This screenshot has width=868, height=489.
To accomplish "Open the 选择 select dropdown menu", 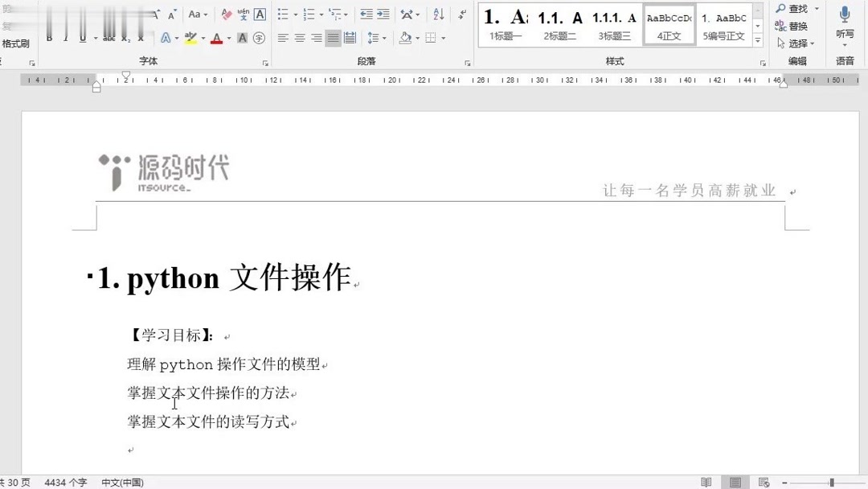I will tap(796, 42).
